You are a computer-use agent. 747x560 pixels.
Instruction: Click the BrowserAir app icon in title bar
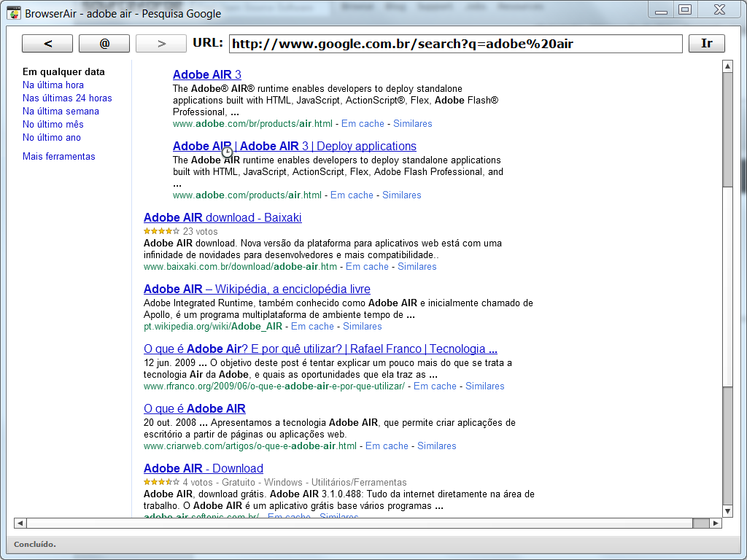(14, 13)
